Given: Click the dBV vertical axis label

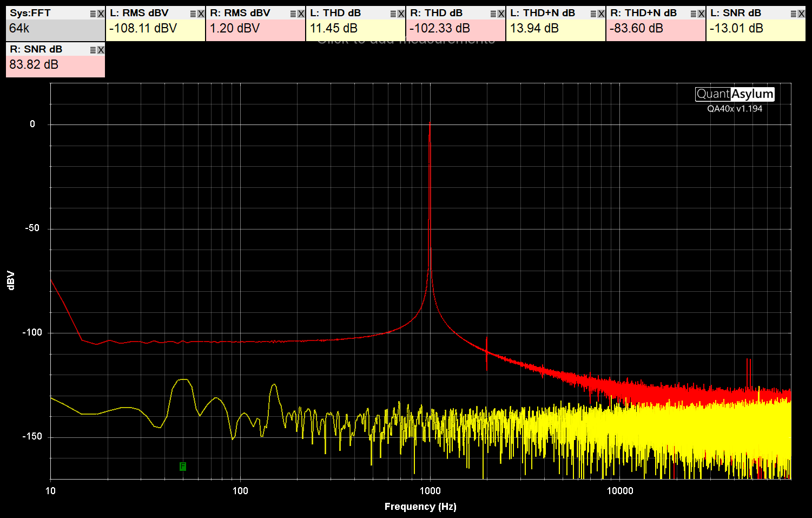Looking at the screenshot, I should pyautogui.click(x=11, y=280).
